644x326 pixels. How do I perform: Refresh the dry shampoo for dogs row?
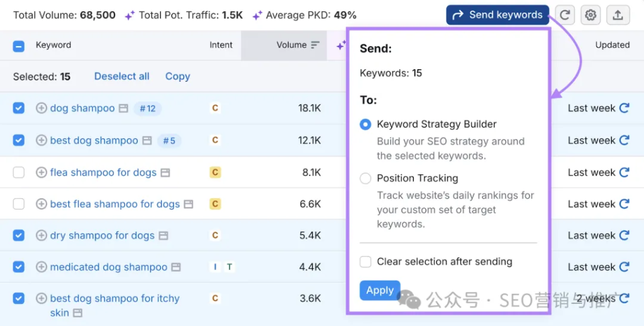[x=624, y=235]
